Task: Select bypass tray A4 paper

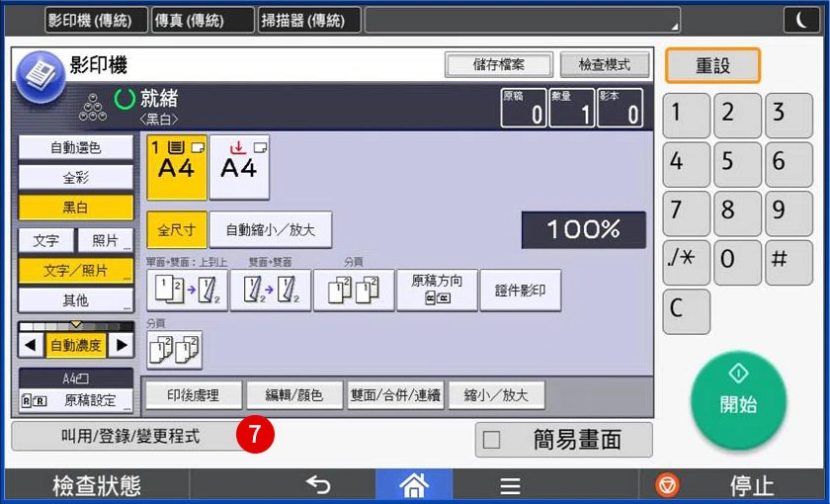Action: pos(239,167)
